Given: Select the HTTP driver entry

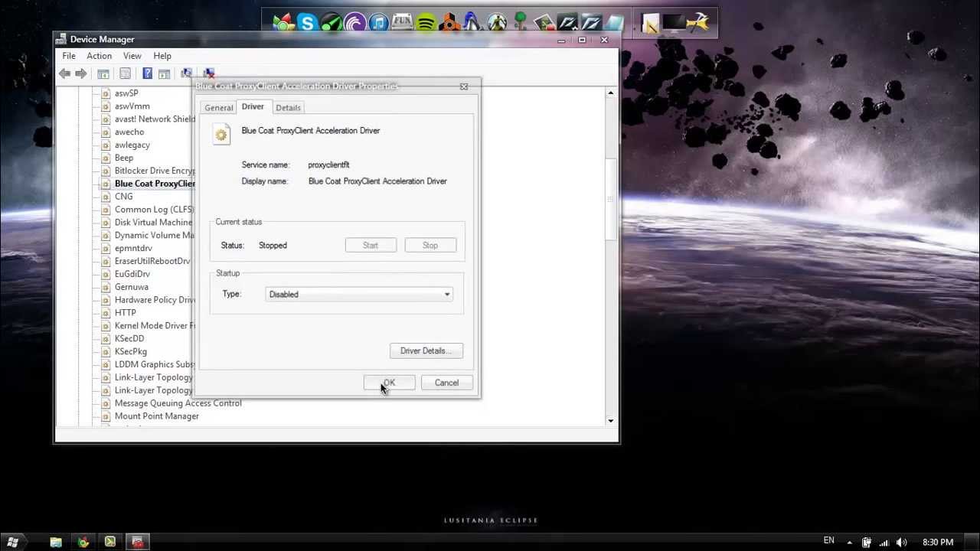Looking at the screenshot, I should 126,313.
